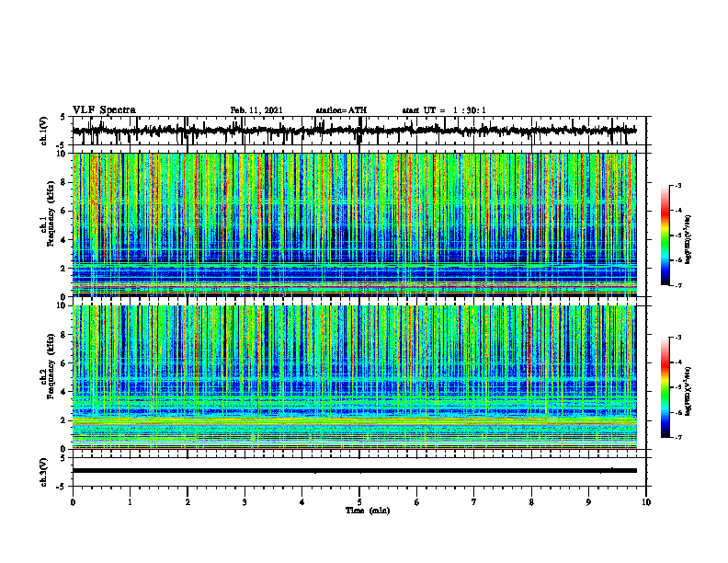728x563 pixels.
Task: Click the "VLF Spectra" title text
Action: coord(104,110)
